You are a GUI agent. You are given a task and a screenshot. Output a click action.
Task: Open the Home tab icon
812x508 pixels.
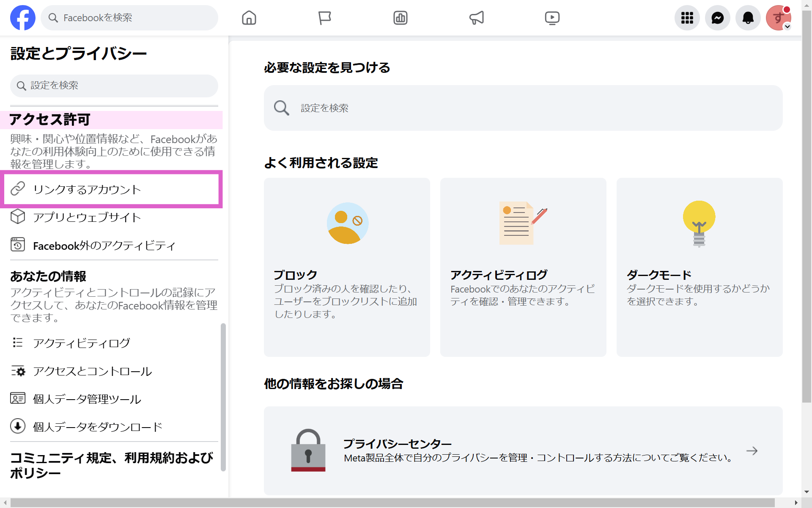pyautogui.click(x=249, y=18)
